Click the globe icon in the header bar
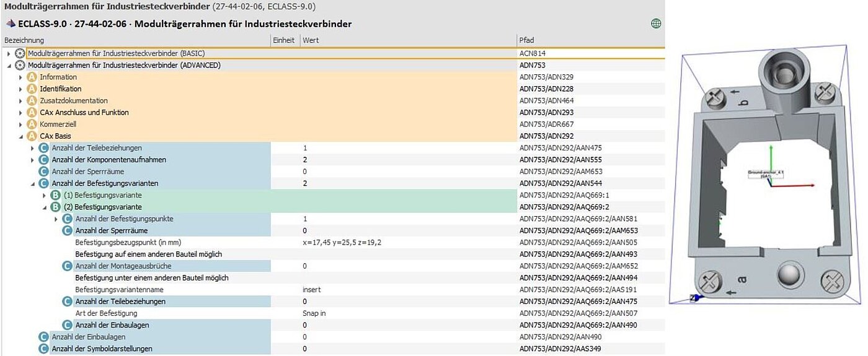Screen dimensions: 868x356 pos(656,24)
